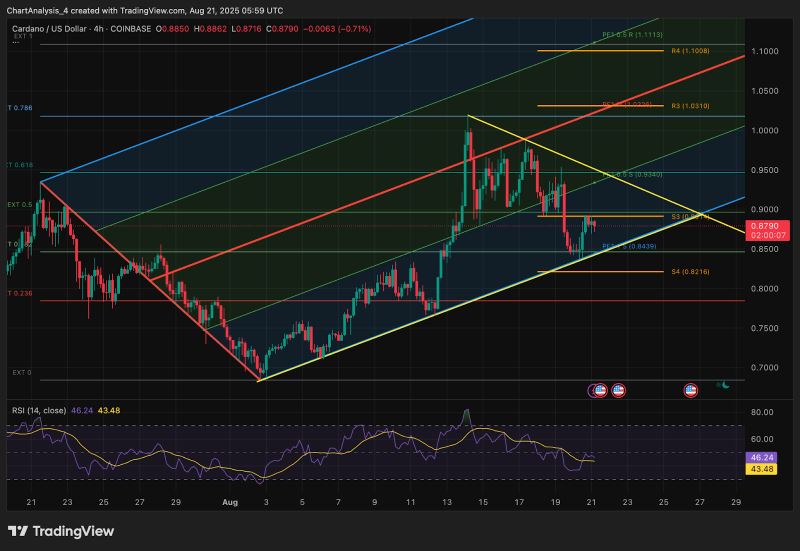Viewport: 800px width, 551px height.
Task: Select the R3 (1.0310) pivot resistance label
Action: pos(689,105)
